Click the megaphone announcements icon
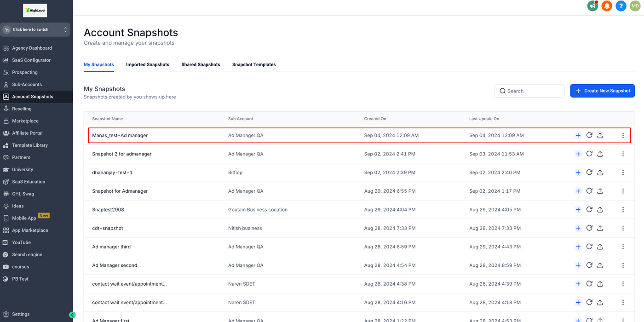The height and width of the screenshot is (322, 644). tap(592, 6)
